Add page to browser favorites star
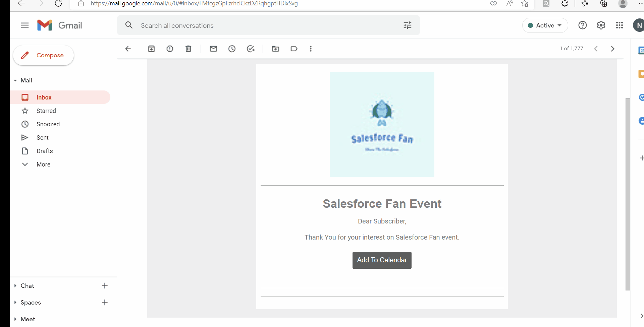Viewport: 644px width, 327px height. point(525,3)
